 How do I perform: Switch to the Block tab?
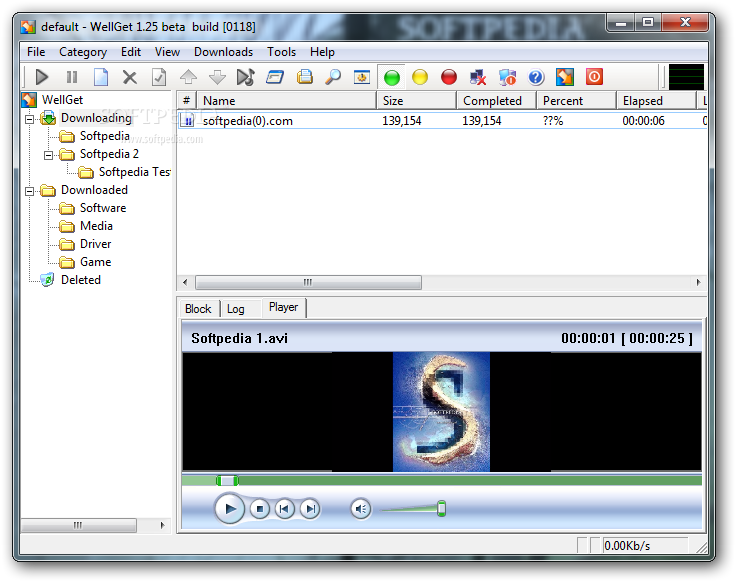198,309
